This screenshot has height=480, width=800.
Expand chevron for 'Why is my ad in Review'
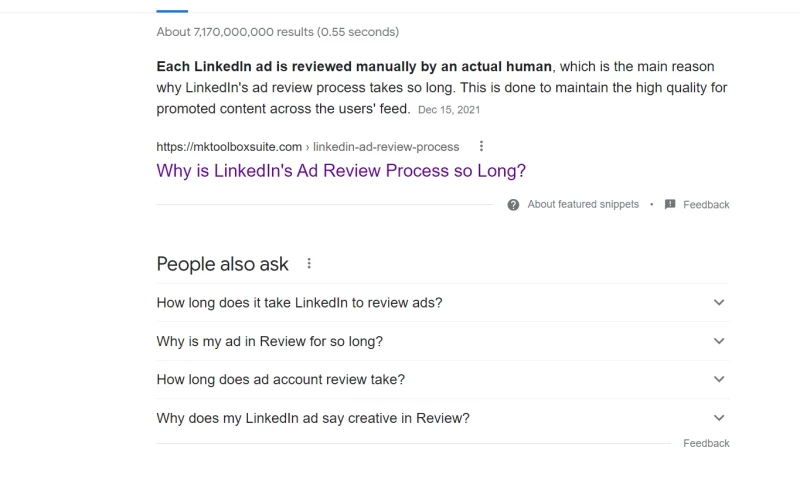pyautogui.click(x=718, y=341)
